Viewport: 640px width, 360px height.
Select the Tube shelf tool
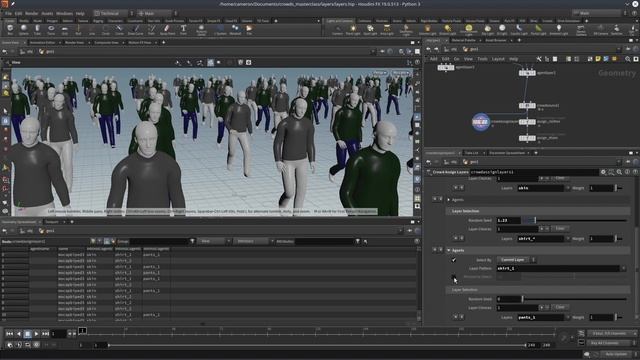(37, 29)
